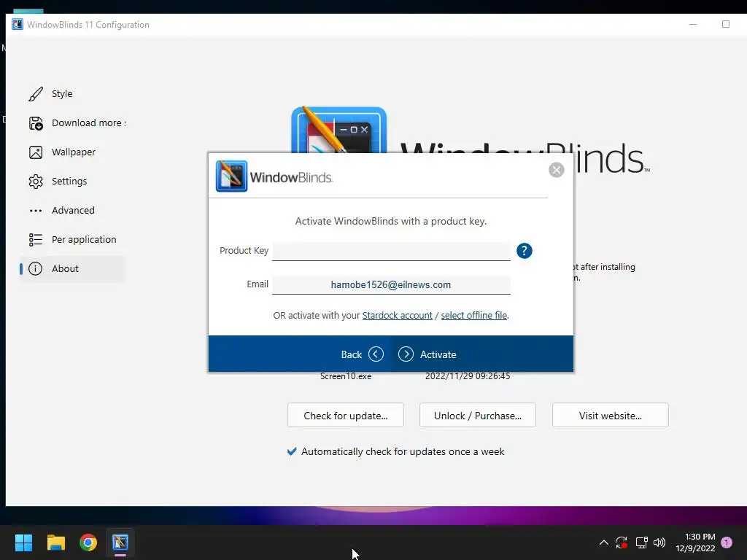Click the Wallpaper picture icon
Screen dimensions: 747x560
[x=36, y=152]
